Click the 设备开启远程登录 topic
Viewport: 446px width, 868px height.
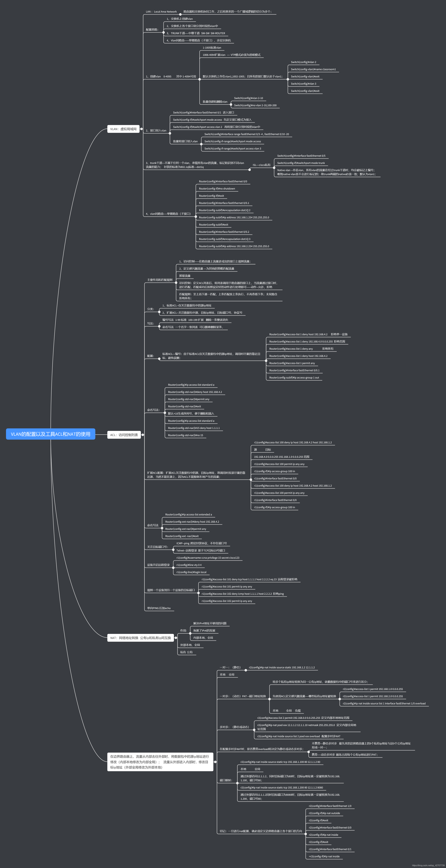[158, 565]
